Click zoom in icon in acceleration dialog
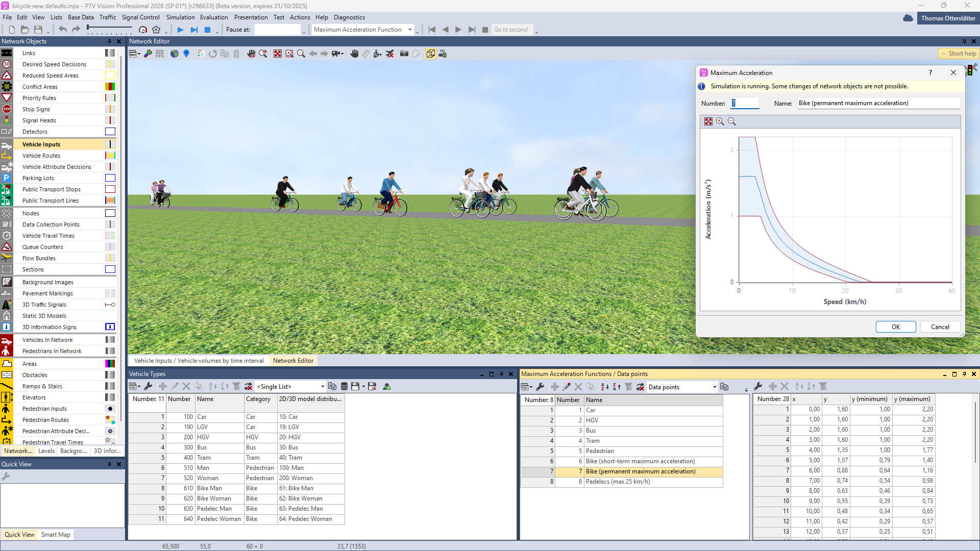The height and width of the screenshot is (551, 980). click(720, 121)
